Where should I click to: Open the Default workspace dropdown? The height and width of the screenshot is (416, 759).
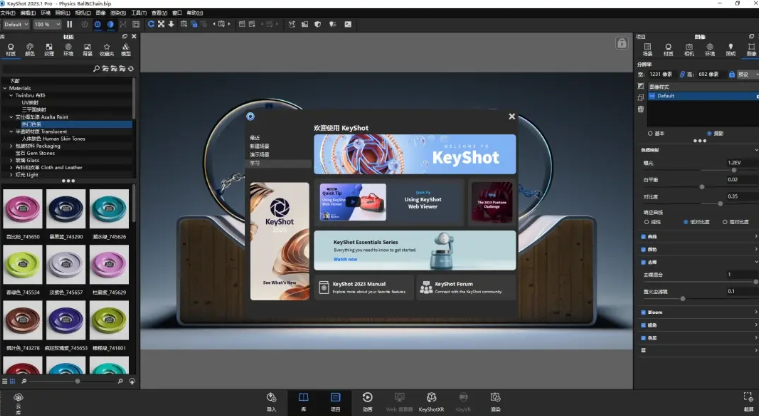pos(17,23)
